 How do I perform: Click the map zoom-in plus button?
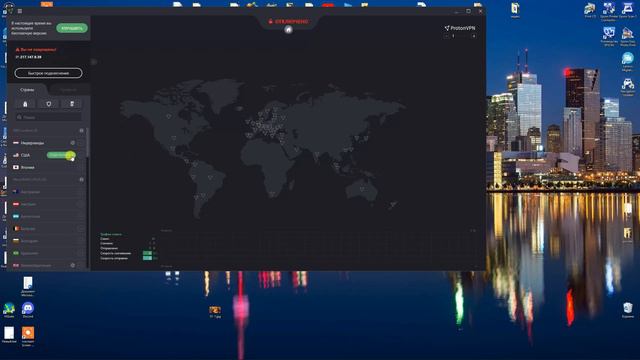(x=474, y=36)
